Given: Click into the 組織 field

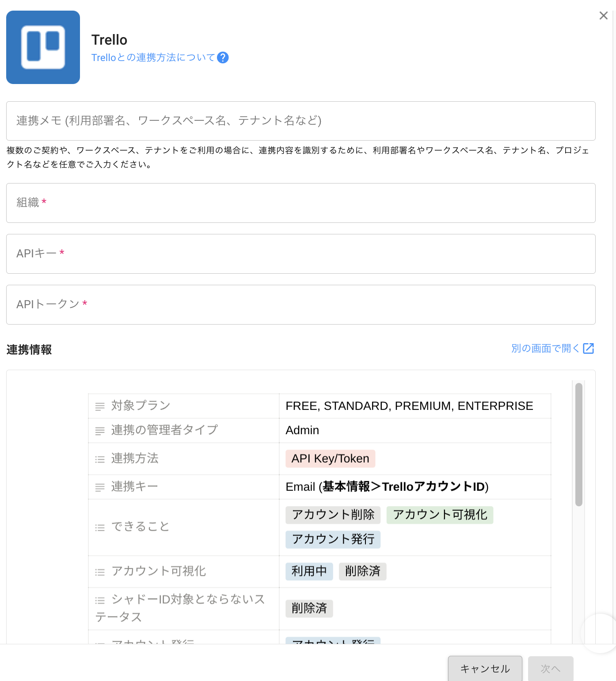Looking at the screenshot, I should (x=300, y=203).
